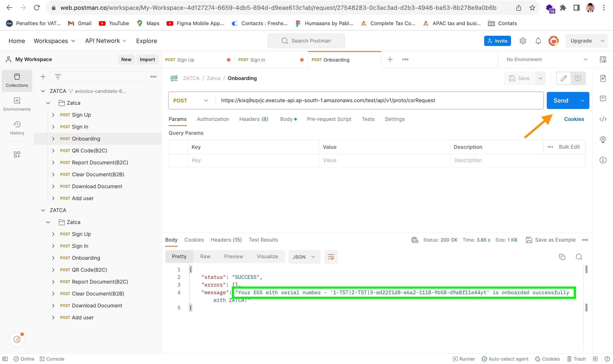Image resolution: width=613 pixels, height=364 pixels.
Task: Click Save as Example
Action: coord(551,240)
